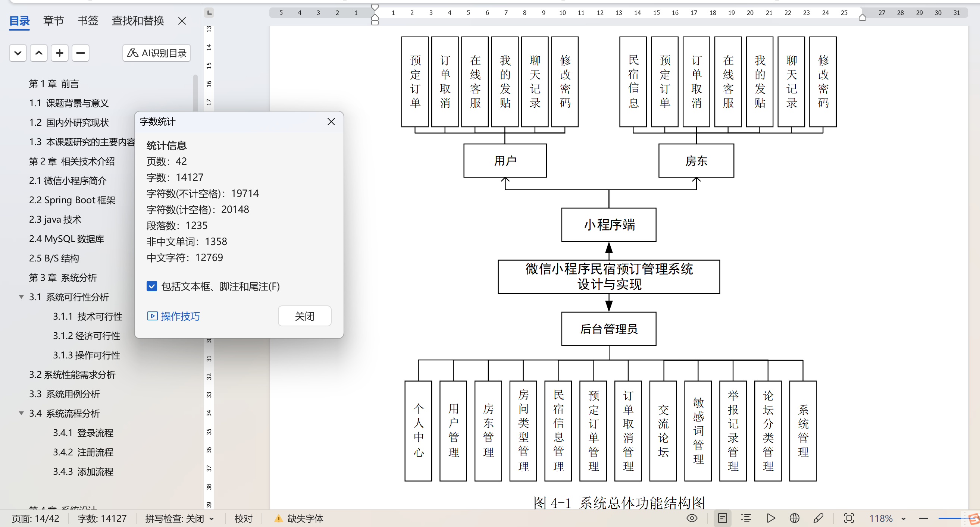Click the 关闭 button in dialog
The width and height of the screenshot is (980, 527).
(x=304, y=316)
